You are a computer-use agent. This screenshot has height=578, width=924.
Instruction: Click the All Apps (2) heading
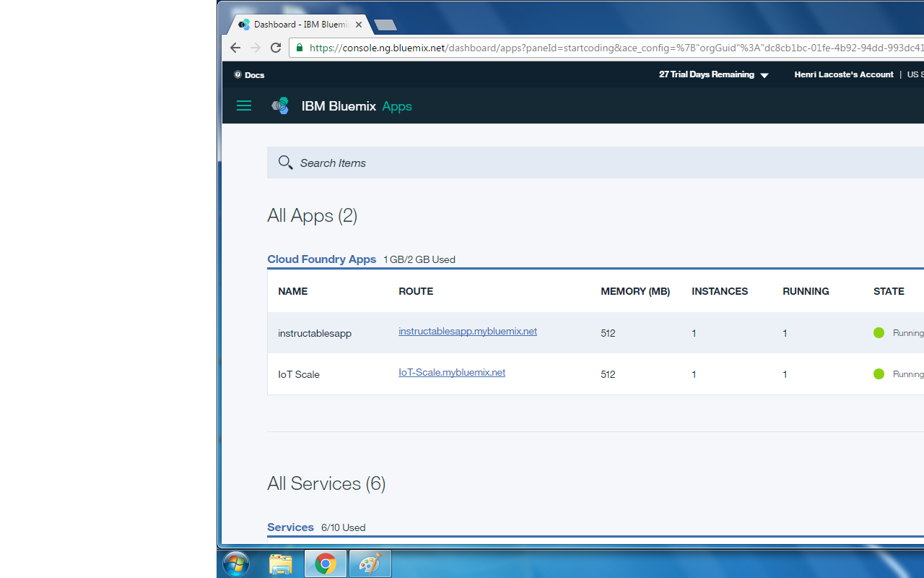pos(313,215)
